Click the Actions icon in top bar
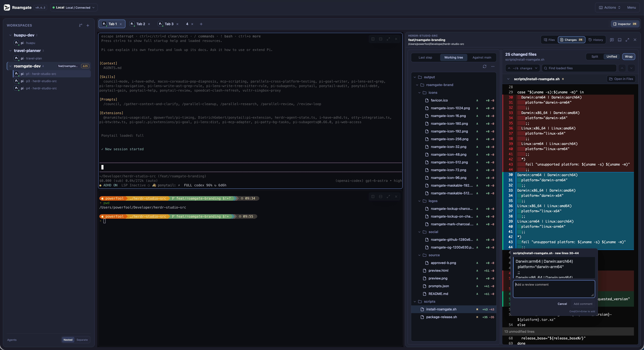This screenshot has height=350, width=644. coord(601,7)
